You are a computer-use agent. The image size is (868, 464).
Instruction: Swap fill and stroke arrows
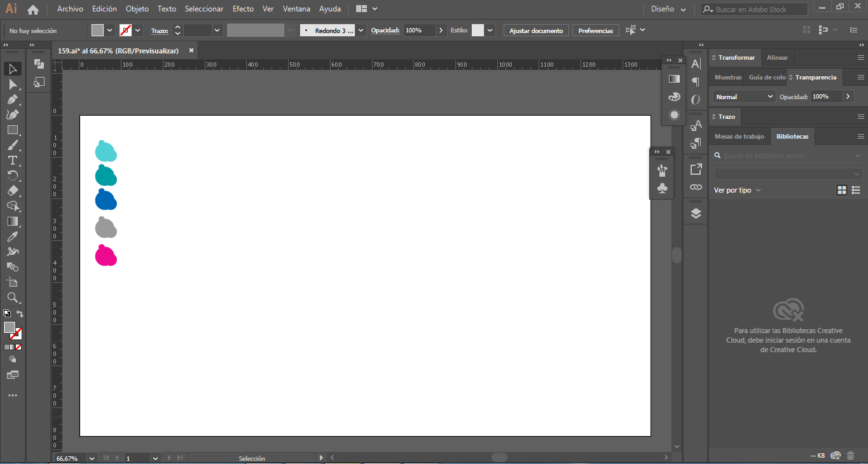click(x=20, y=314)
